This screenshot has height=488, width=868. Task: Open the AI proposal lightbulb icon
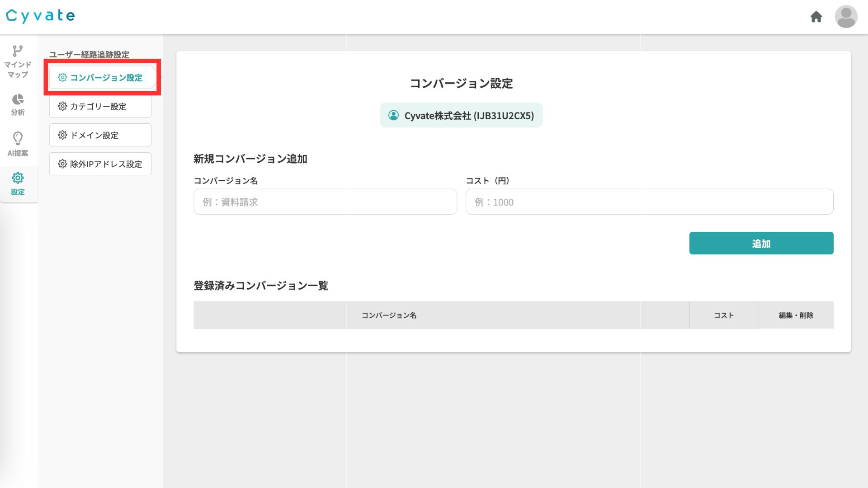click(18, 138)
